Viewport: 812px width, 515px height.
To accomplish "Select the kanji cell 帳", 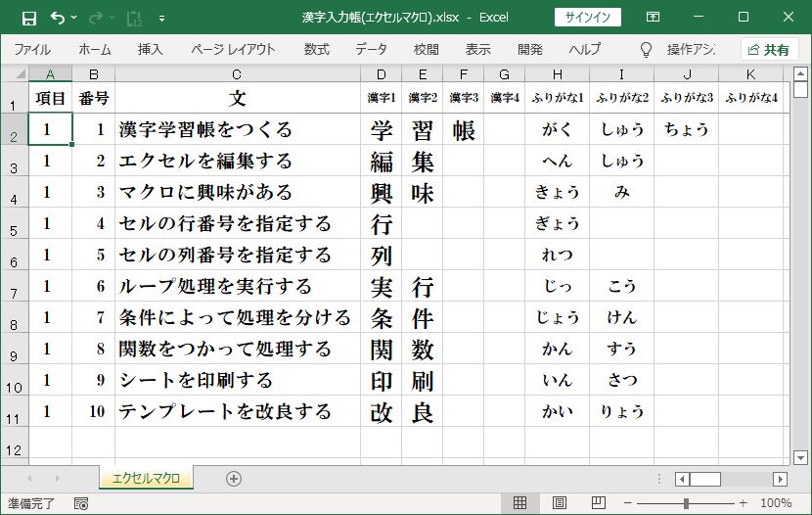I will click(x=464, y=130).
